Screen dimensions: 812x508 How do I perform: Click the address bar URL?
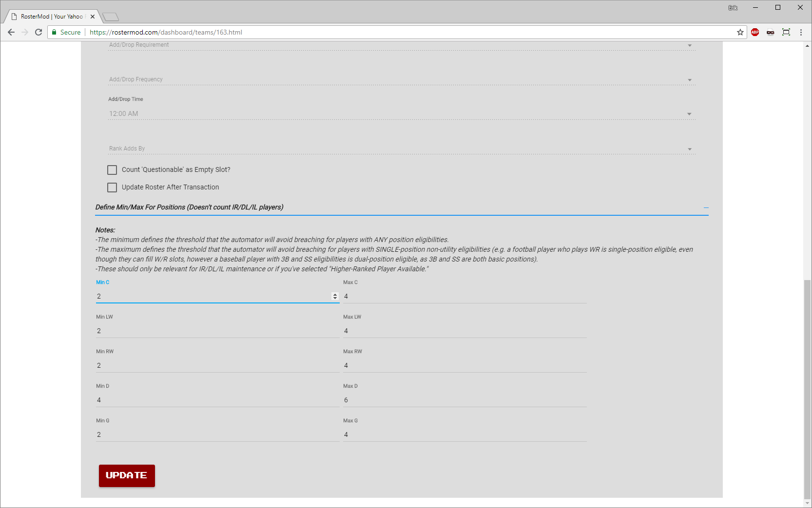(x=166, y=32)
